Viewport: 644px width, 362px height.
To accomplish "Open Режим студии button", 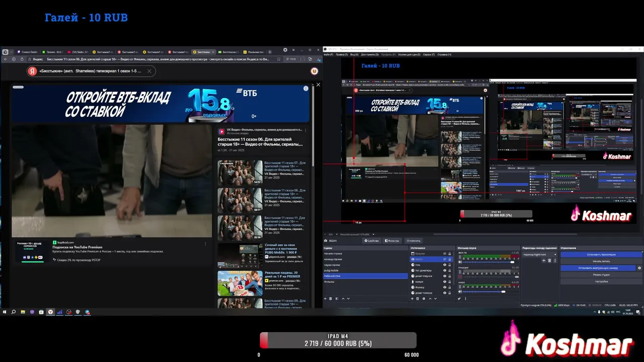I will [601, 275].
